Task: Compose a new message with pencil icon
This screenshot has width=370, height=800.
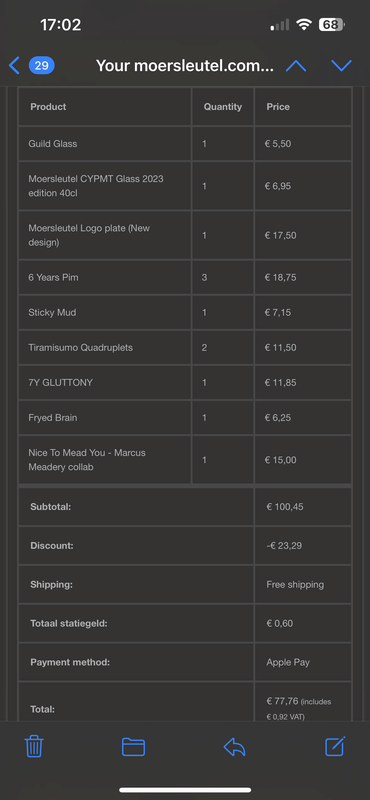Action: tap(335, 746)
